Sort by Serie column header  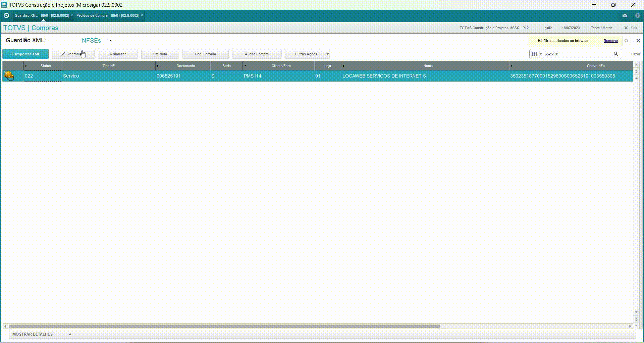[x=226, y=66]
